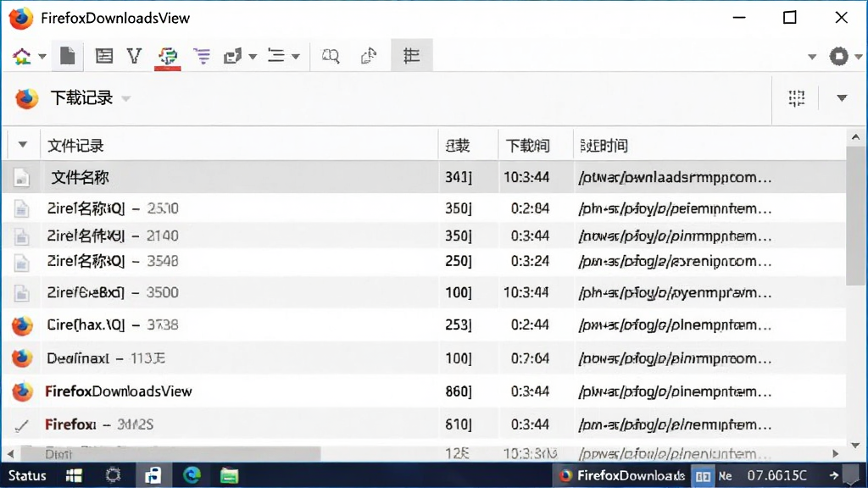
Task: Open the green file manager taskbar icon
Action: (x=229, y=476)
